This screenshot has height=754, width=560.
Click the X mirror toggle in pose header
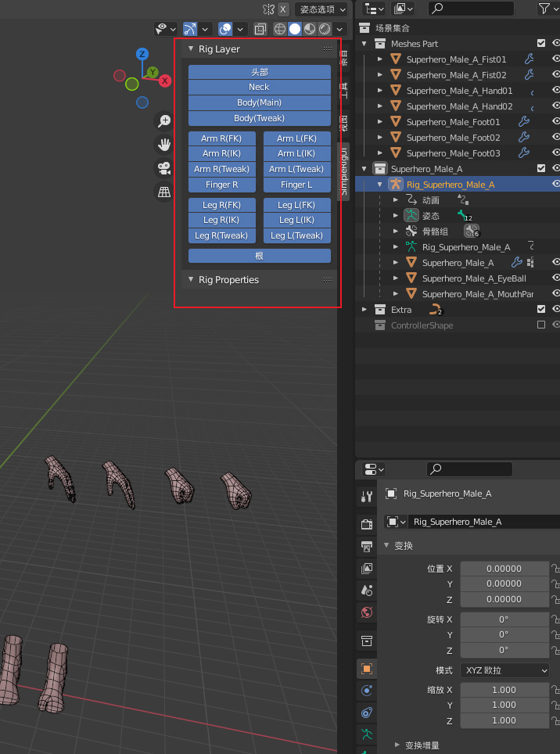point(284,9)
